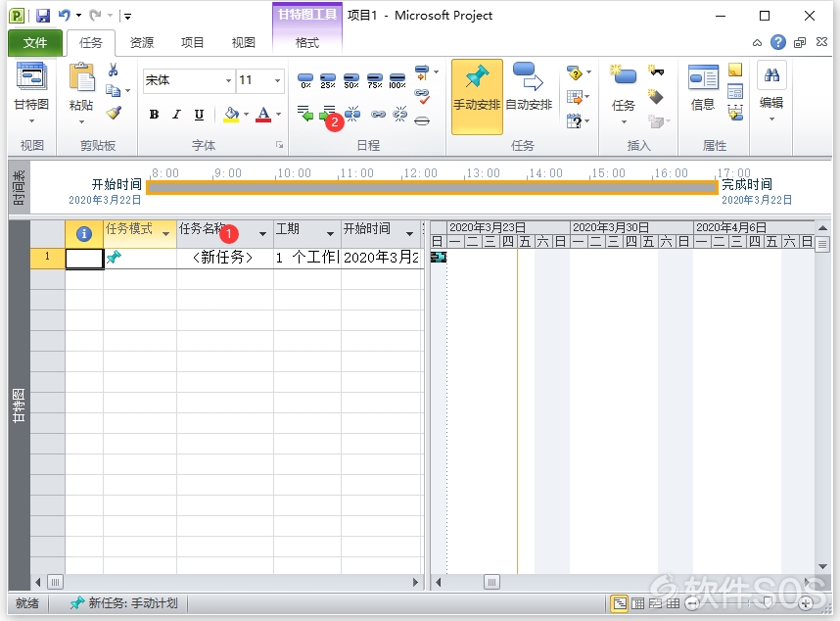Set the task to 75% complete
Image resolution: width=840 pixels, height=621 pixels.
click(x=374, y=80)
